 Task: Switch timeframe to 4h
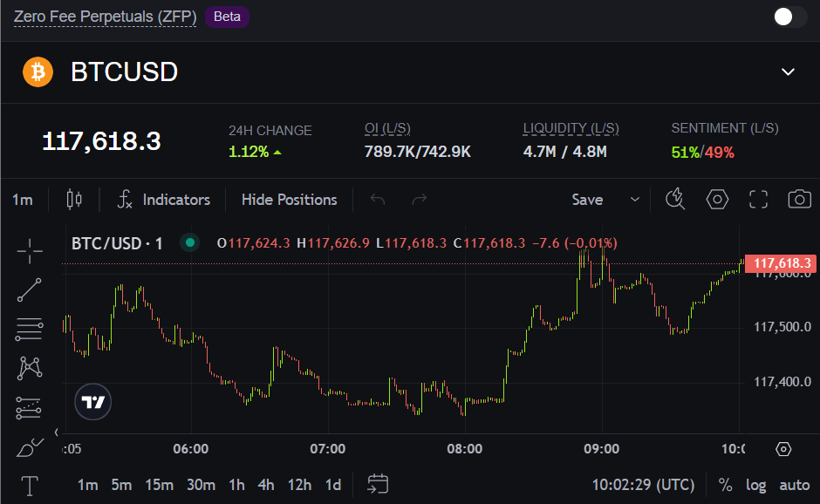266,485
